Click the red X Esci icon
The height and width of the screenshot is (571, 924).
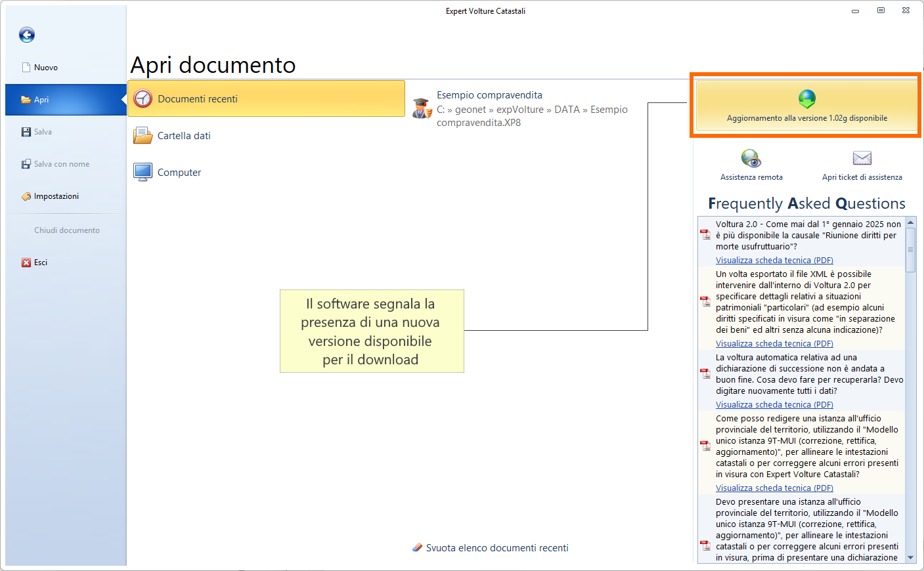[x=26, y=263]
